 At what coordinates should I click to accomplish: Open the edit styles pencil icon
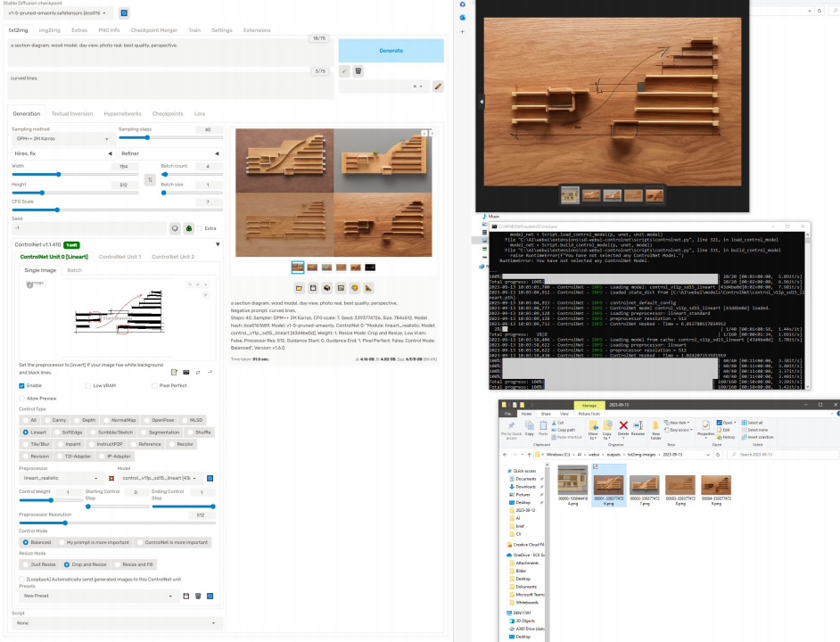click(x=438, y=86)
